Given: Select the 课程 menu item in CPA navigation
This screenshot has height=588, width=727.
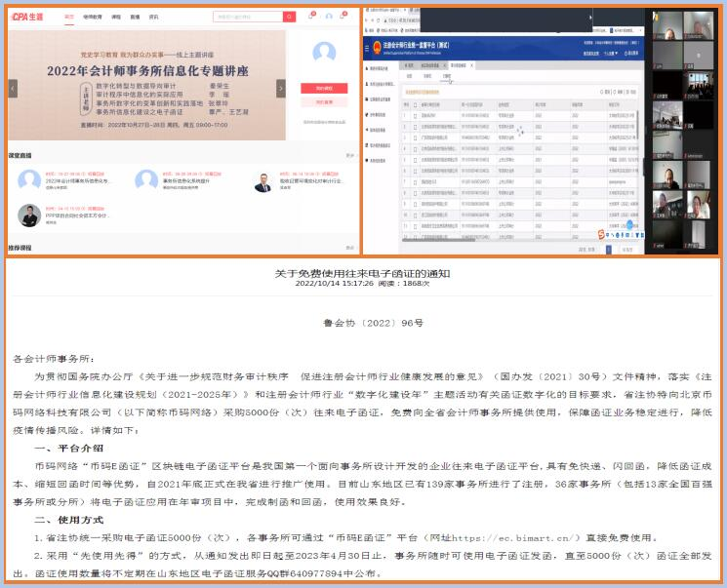Looking at the screenshot, I should point(116,17).
